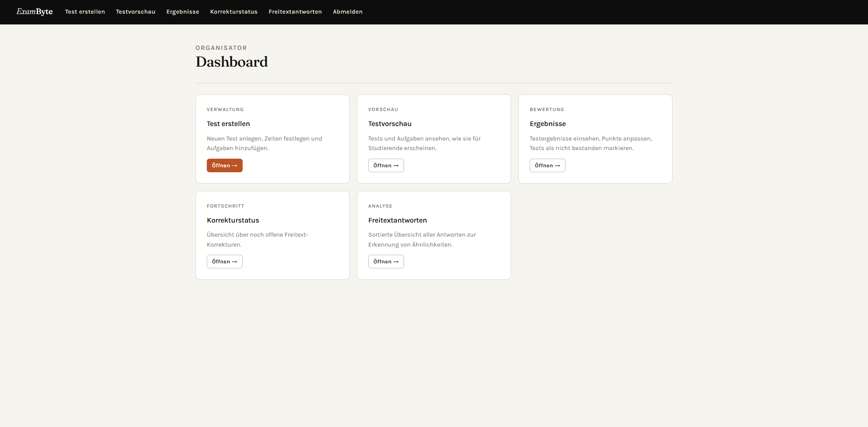Open Testvorschau in navigation bar
Viewport: 868px width, 427px height.
[x=136, y=12]
